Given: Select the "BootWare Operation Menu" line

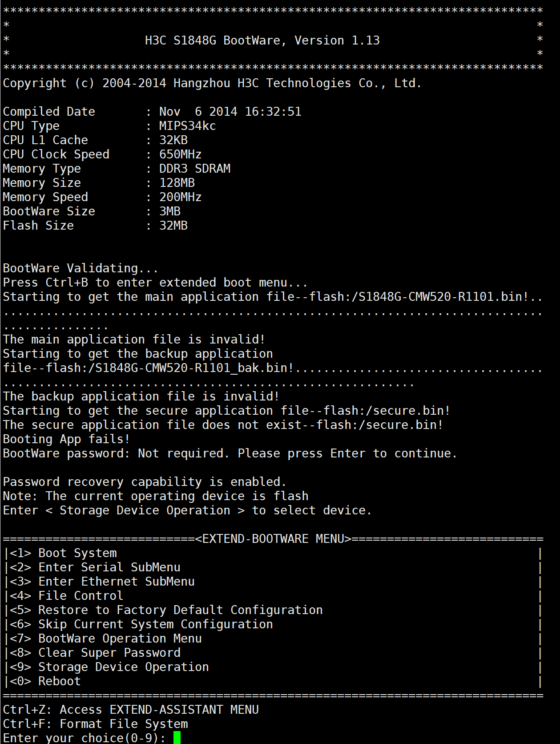Looking at the screenshot, I should point(120,639).
